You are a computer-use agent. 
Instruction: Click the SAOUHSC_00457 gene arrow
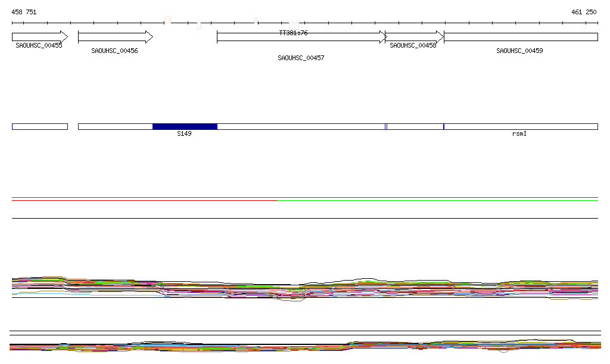(x=301, y=37)
